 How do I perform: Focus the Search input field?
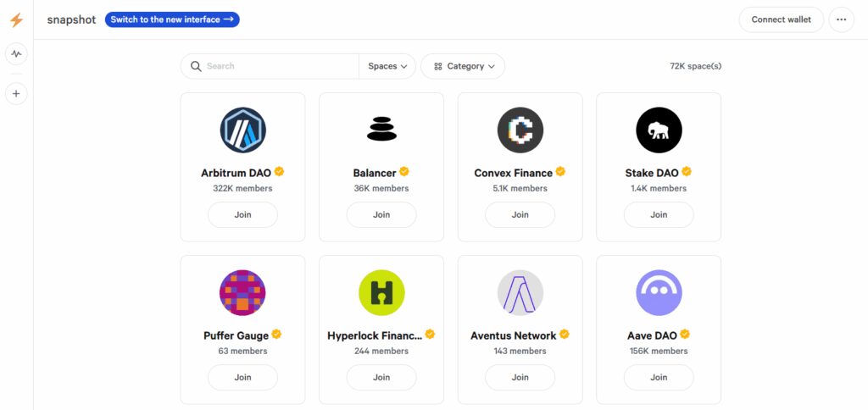(x=270, y=66)
